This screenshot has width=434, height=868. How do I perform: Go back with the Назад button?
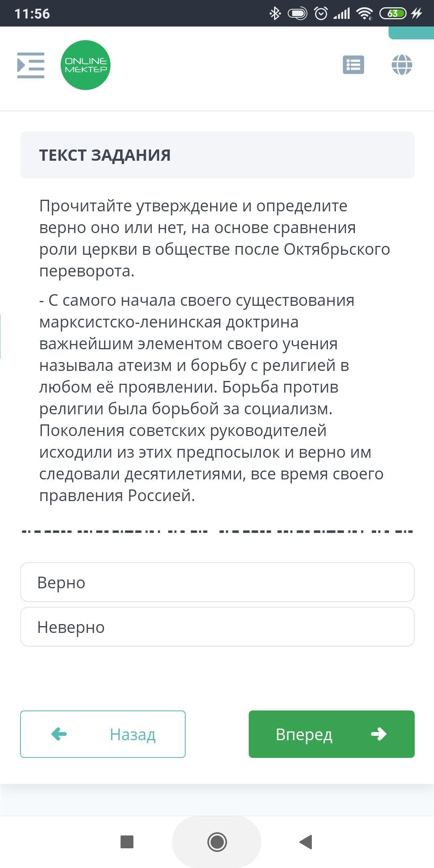[x=103, y=734]
